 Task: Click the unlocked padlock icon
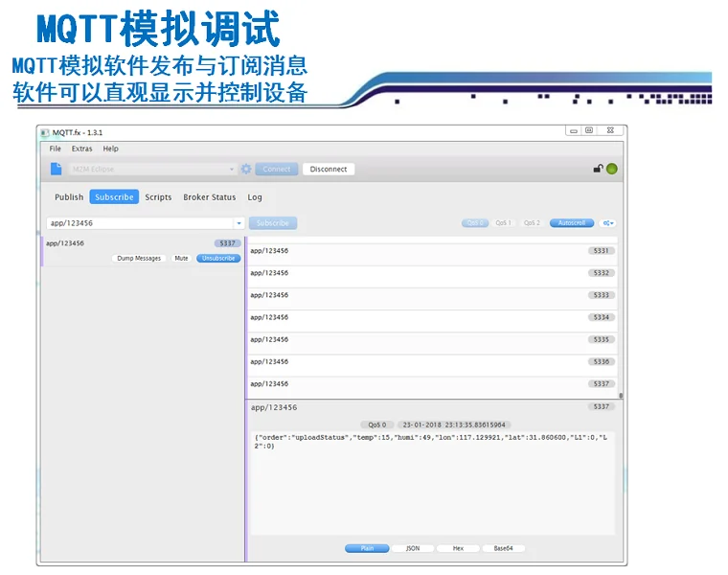[x=598, y=169]
